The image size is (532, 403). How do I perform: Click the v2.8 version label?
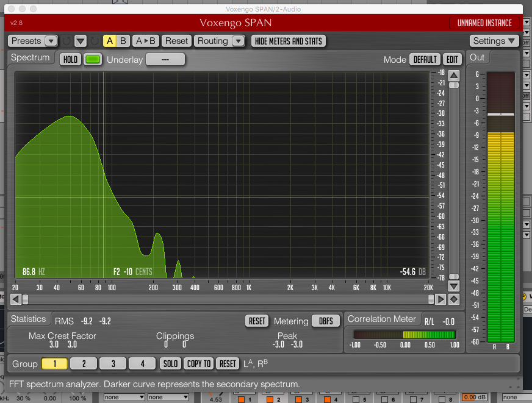click(x=16, y=23)
